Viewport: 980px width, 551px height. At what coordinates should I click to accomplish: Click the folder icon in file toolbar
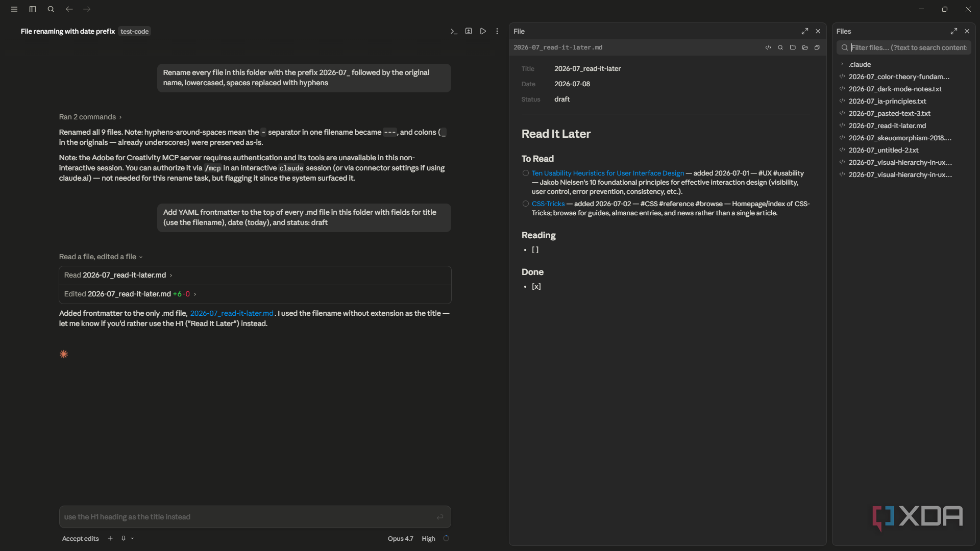[x=793, y=47]
